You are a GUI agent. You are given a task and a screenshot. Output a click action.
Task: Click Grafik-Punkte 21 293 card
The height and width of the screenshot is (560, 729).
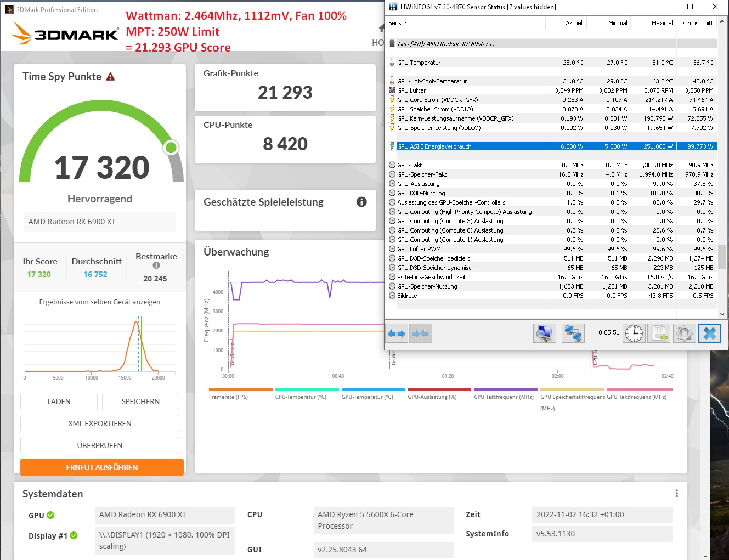pyautogui.click(x=285, y=88)
